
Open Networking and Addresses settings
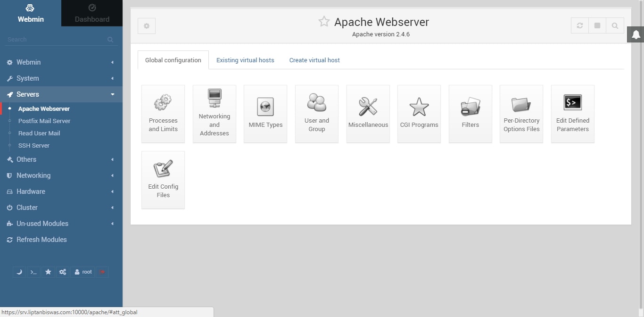tap(215, 114)
